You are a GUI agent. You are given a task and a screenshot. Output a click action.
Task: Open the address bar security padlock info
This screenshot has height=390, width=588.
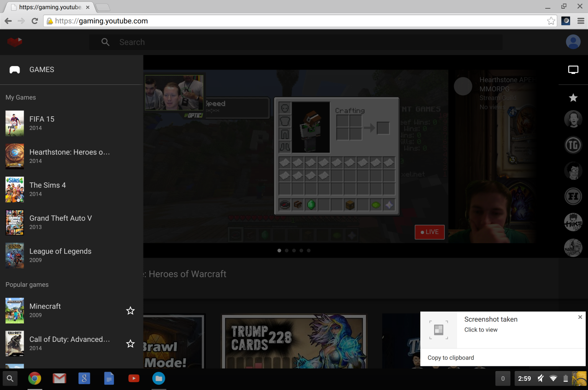click(49, 21)
